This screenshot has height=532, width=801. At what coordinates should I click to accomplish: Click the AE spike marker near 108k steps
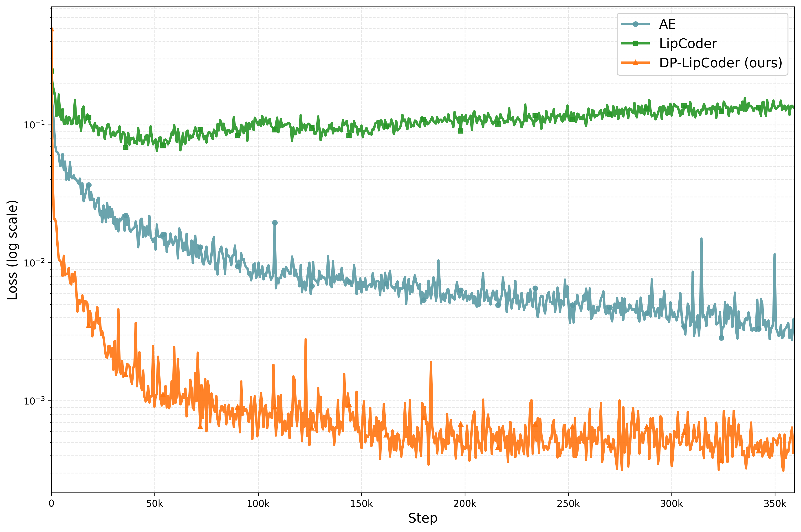pyautogui.click(x=275, y=223)
